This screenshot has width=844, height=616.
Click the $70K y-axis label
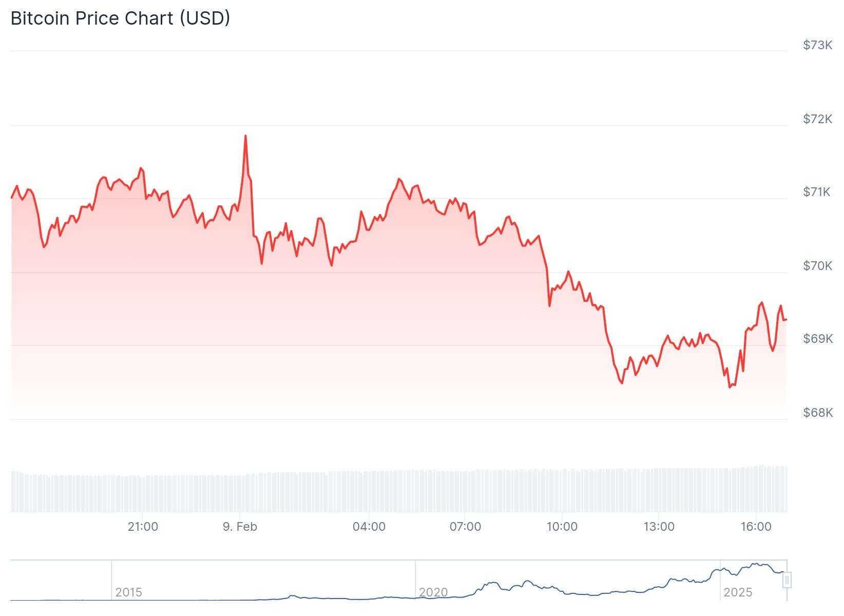(x=817, y=266)
